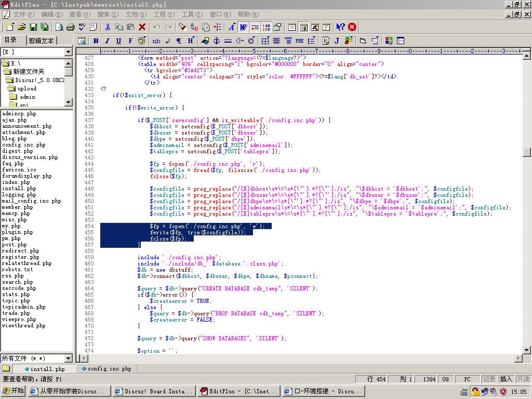The height and width of the screenshot is (399, 532).
Task: Click the Print toolbar icon
Action: pyautogui.click(x=71, y=27)
